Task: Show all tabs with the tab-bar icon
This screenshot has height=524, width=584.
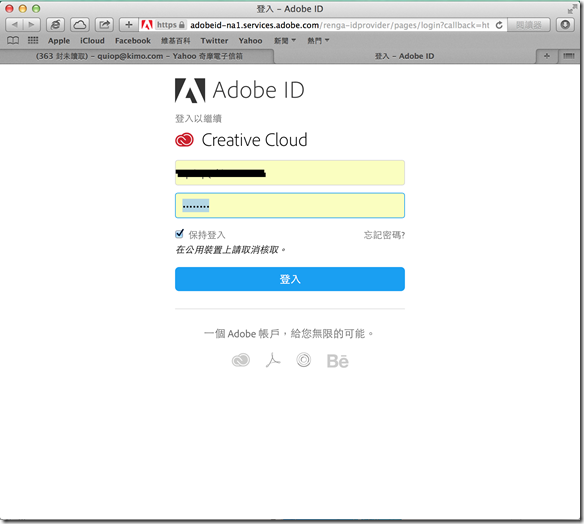Action: click(568, 56)
